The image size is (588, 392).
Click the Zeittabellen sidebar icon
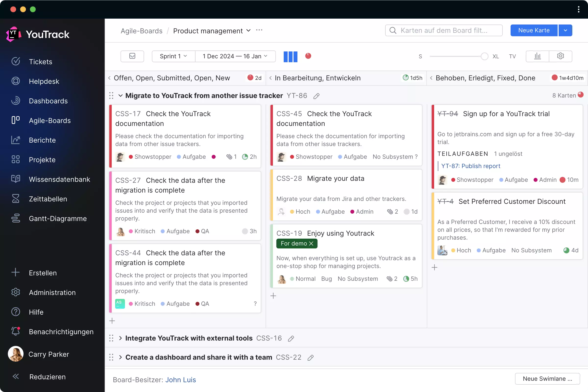(x=15, y=199)
